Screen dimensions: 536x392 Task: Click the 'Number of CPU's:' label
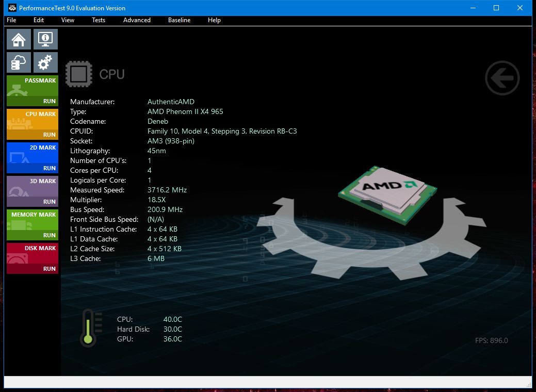click(99, 160)
